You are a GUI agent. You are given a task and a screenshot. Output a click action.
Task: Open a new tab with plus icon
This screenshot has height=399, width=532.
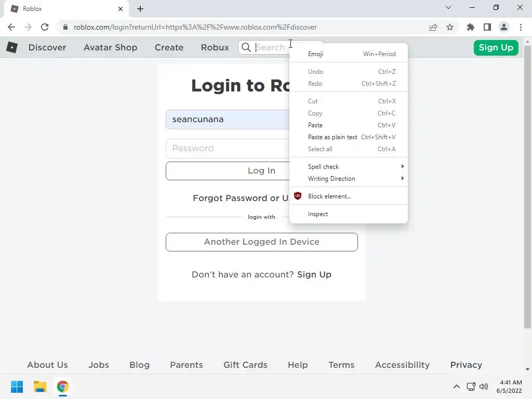pyautogui.click(x=140, y=9)
